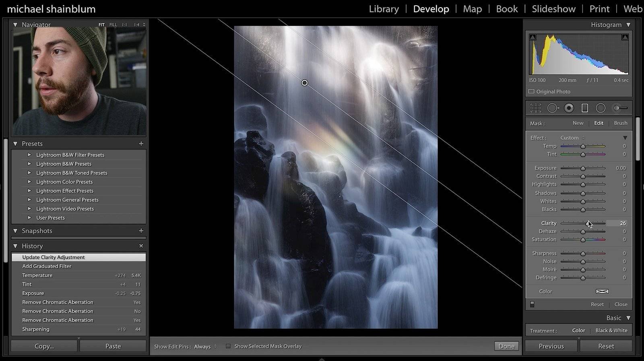Open the graduated filter Color swatch
644x361 pixels.
602,291
